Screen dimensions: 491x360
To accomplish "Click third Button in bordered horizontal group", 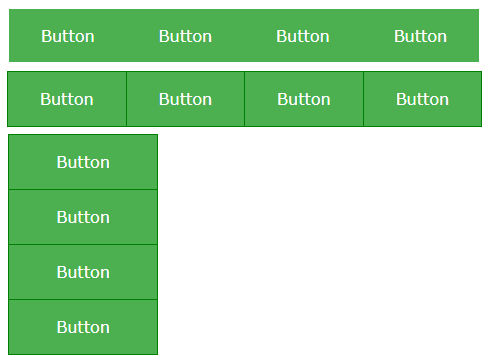I will coord(304,99).
